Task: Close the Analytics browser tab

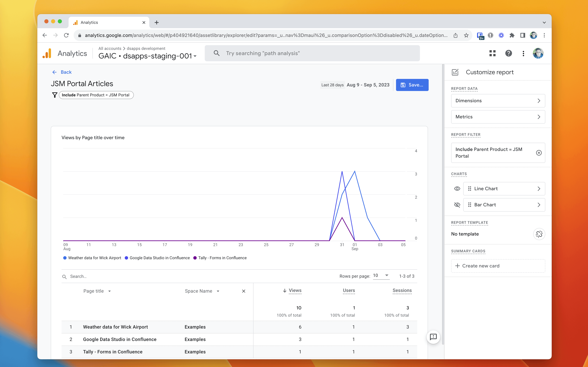Action: point(144,22)
